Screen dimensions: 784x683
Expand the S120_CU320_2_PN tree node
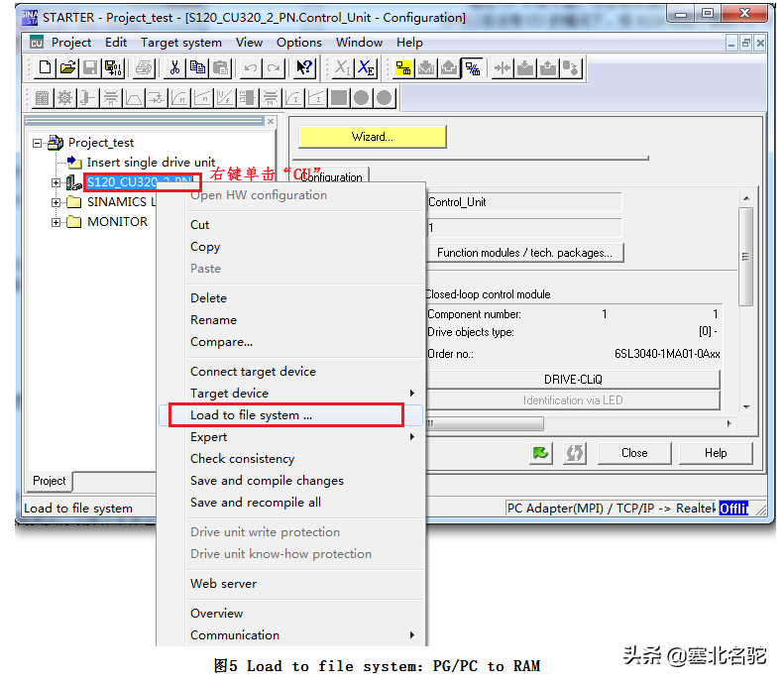pyautogui.click(x=56, y=182)
